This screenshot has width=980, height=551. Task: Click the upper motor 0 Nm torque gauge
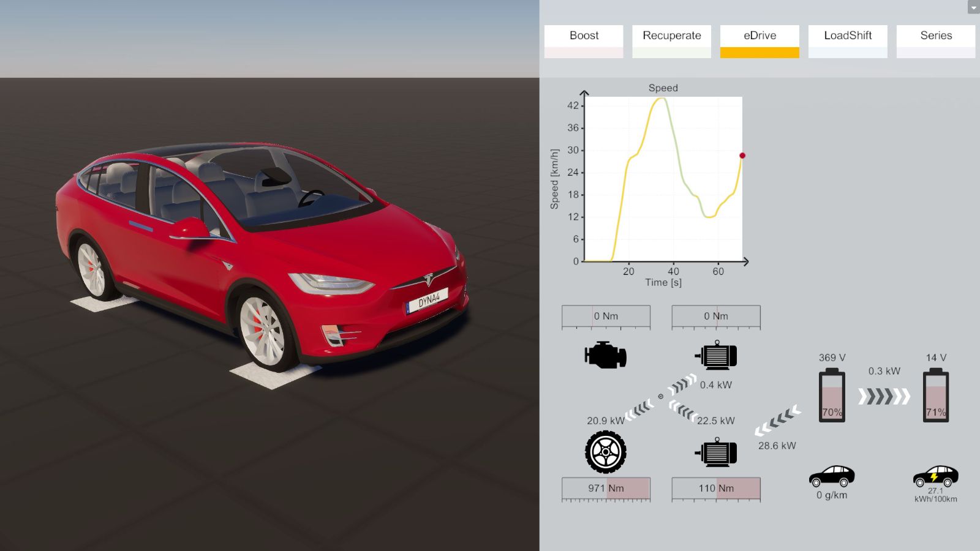point(716,317)
